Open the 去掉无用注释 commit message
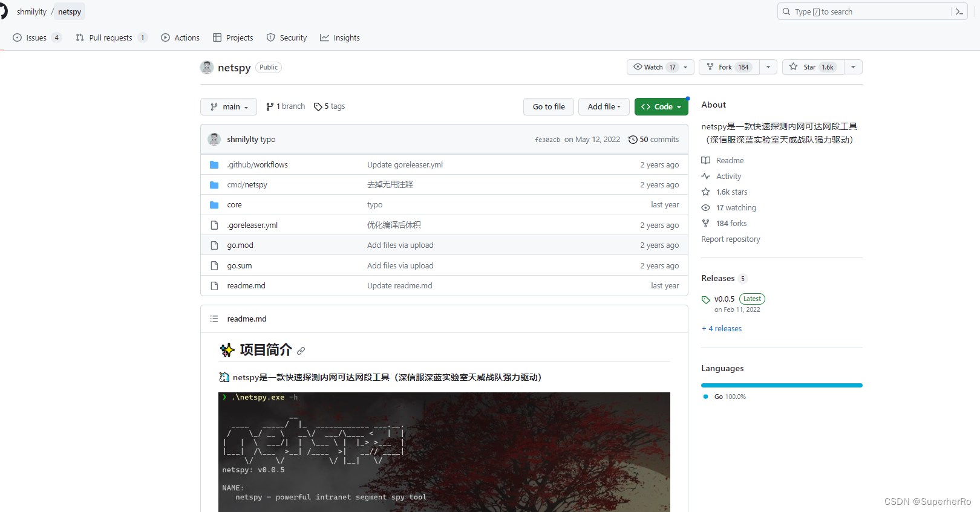Viewport: 980px width, 512px height. [390, 185]
